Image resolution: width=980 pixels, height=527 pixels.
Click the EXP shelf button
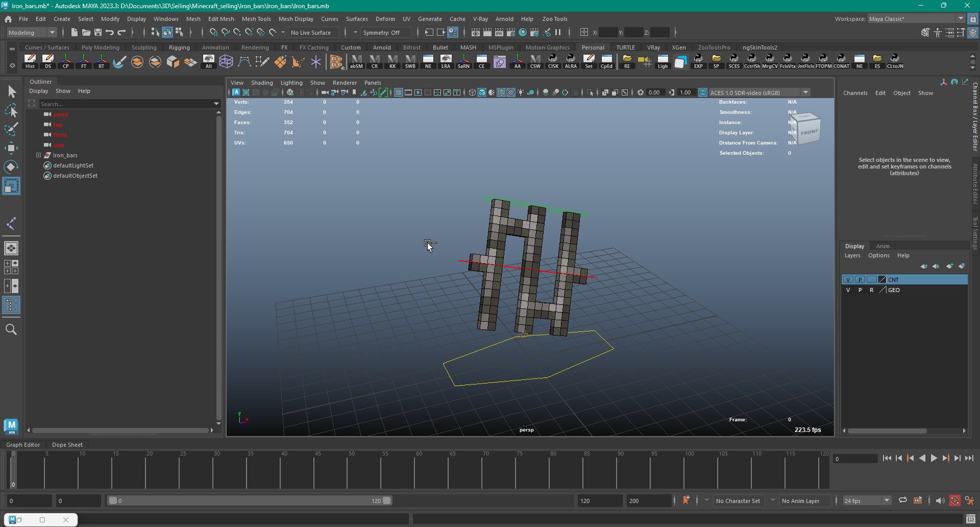(x=698, y=61)
